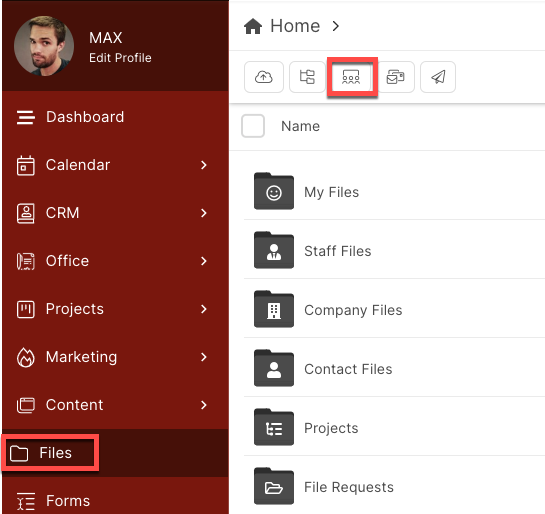Tick the select-all checkbox beside Name
Image resolution: width=545 pixels, height=514 pixels.
(x=253, y=126)
